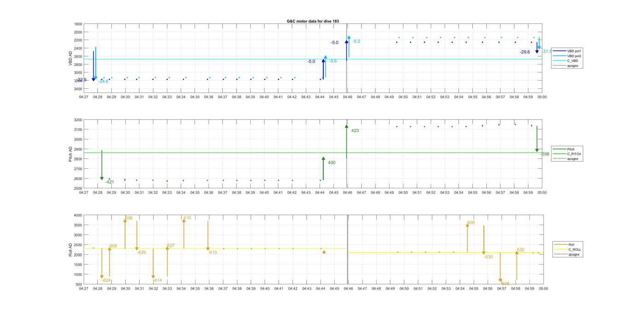Click the '-398' pitch data label

[545, 154]
